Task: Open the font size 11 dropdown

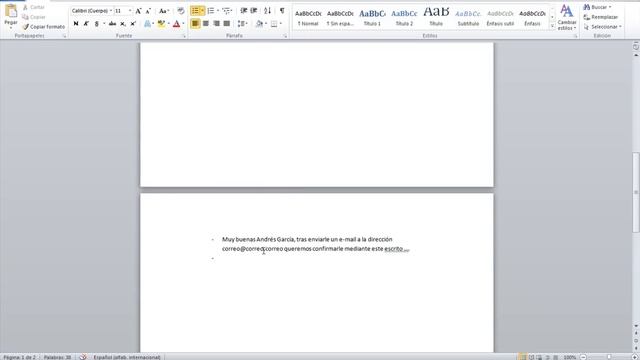Action: [130, 11]
